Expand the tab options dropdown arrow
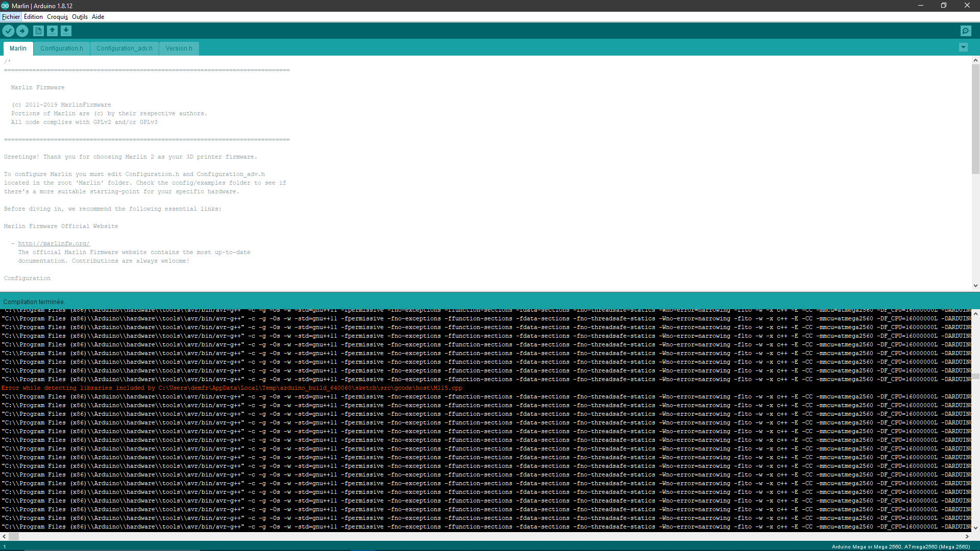The width and height of the screenshot is (980, 551). click(x=963, y=47)
